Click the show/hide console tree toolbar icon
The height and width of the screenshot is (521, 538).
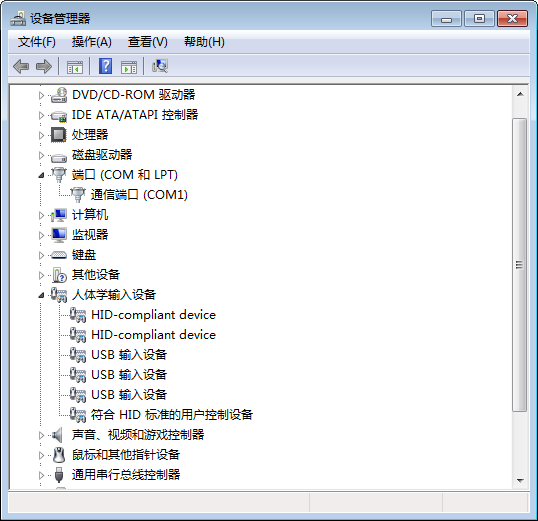75,67
